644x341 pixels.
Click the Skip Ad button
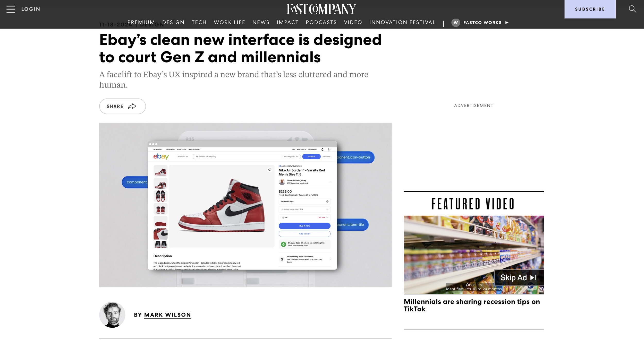coord(519,277)
